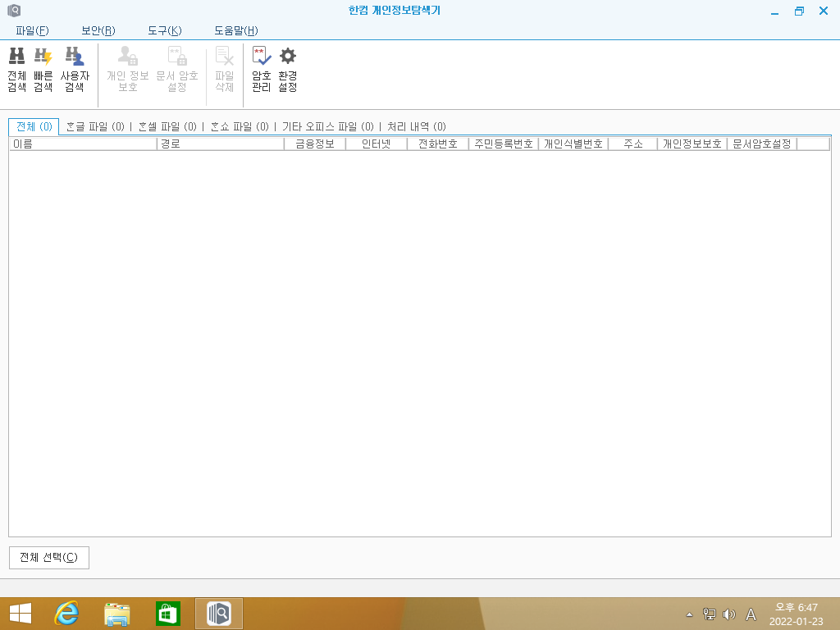840x630 pixels.
Task: Switch to the 처리 내역 (0) tab
Action: point(417,126)
